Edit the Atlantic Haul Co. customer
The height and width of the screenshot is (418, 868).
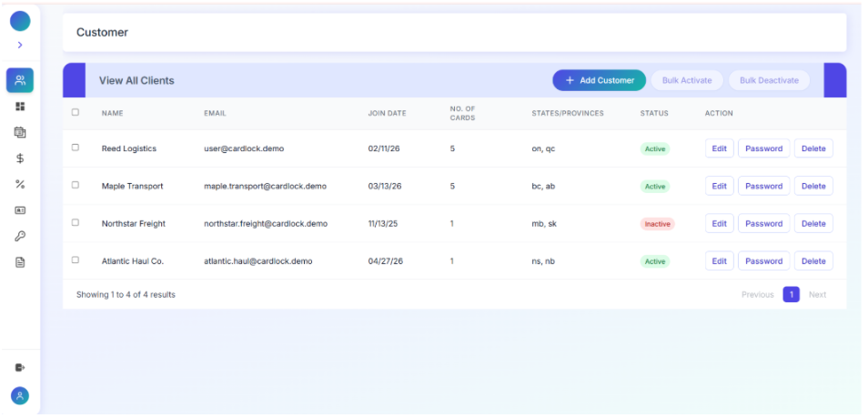(719, 261)
